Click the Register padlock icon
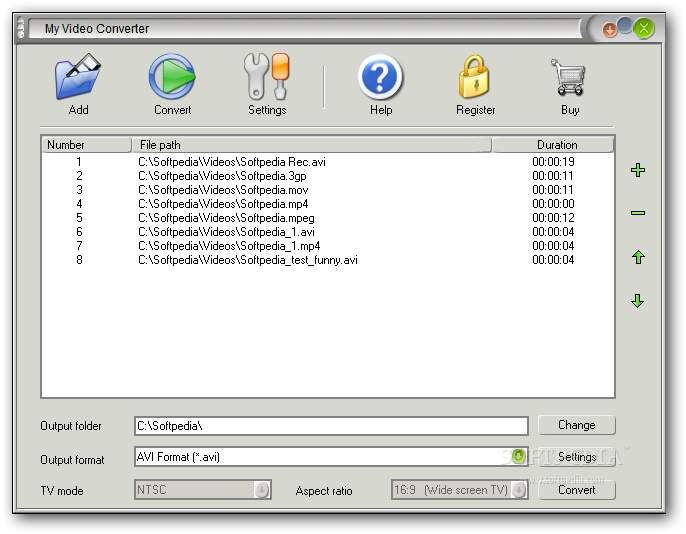This screenshot has width=686, height=534. (x=474, y=77)
